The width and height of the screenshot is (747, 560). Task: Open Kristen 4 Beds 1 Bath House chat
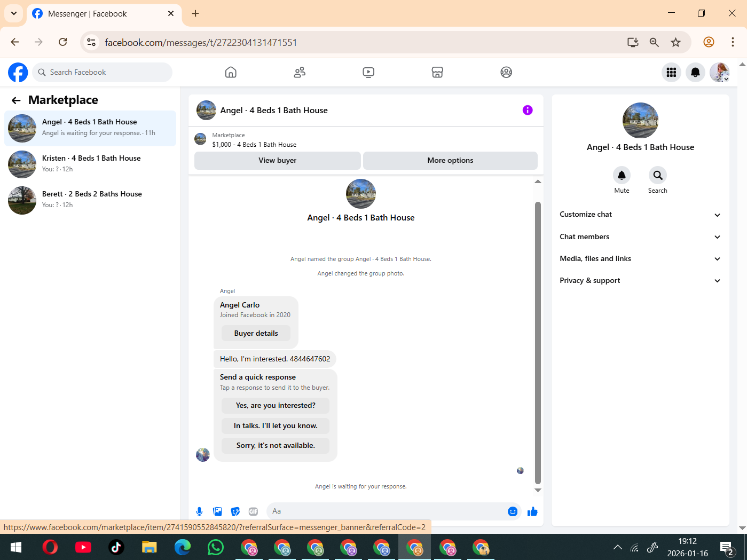point(90,164)
